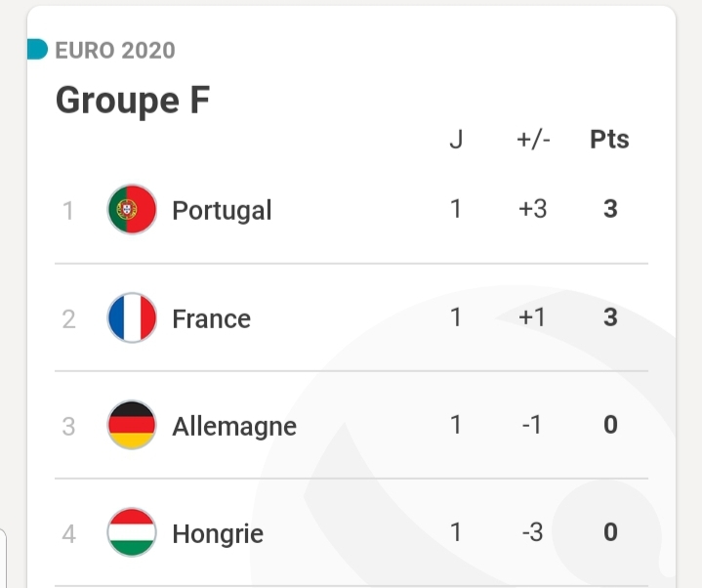Screen dimensions: 702x588
Task: Click Portugal's +3 goal difference value
Action: 533,209
